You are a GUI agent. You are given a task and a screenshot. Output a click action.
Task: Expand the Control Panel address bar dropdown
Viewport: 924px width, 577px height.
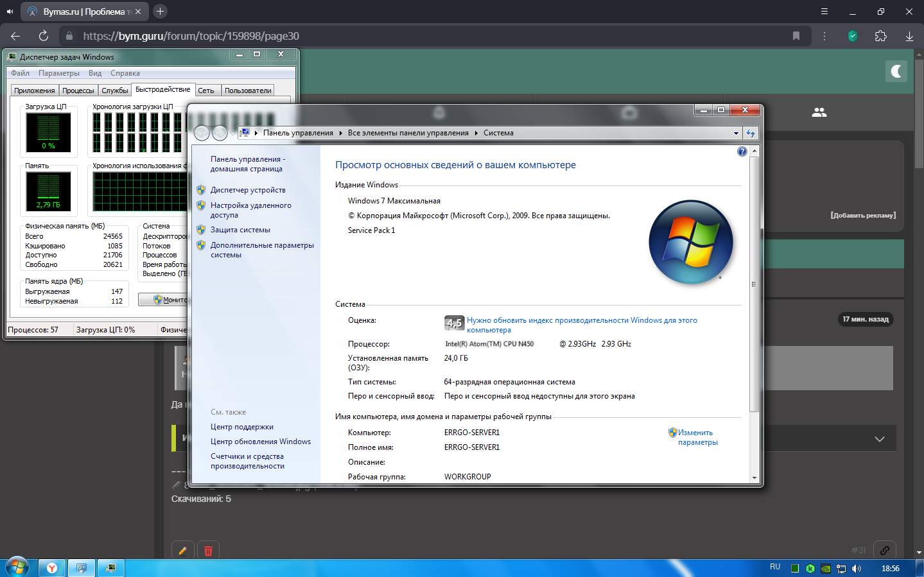click(736, 133)
